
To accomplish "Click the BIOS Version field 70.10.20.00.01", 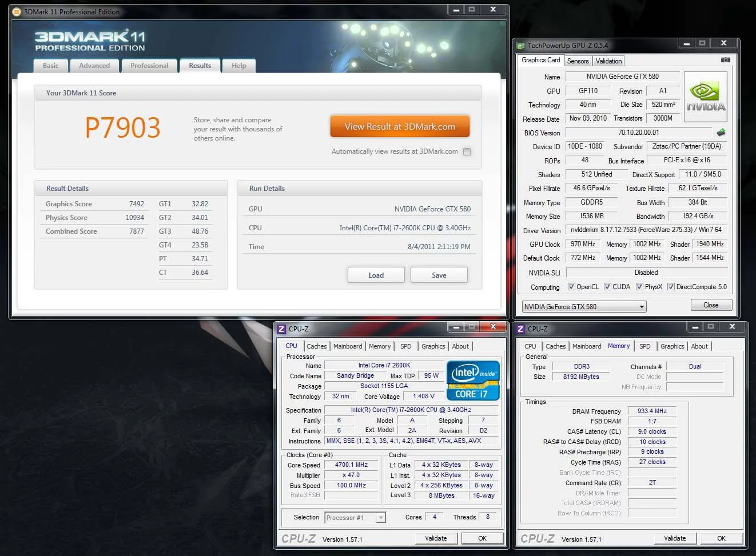I will pos(639,133).
